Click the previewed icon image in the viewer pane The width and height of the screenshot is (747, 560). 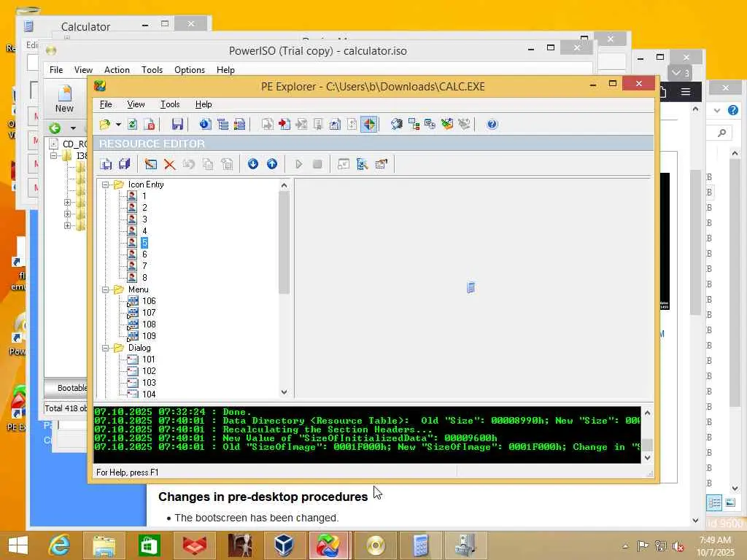(471, 287)
